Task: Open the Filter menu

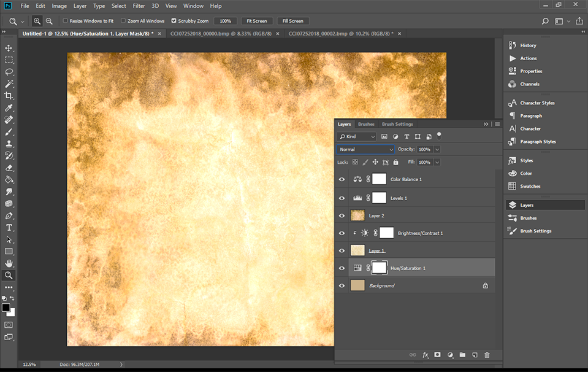Action: 139,6
